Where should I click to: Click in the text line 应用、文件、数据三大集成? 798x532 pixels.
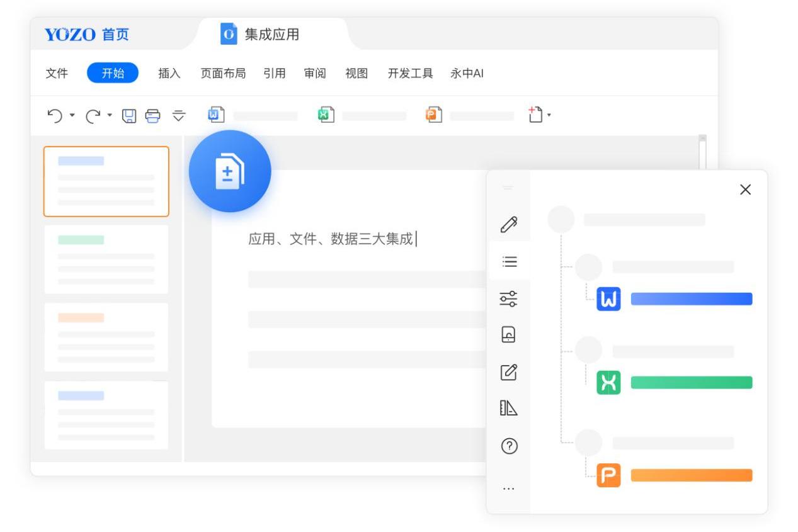[x=331, y=239]
